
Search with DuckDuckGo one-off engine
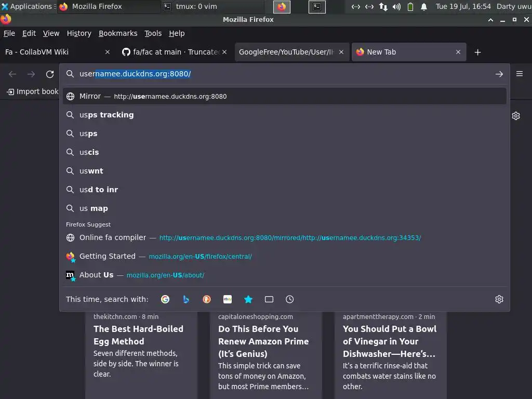pos(207,299)
